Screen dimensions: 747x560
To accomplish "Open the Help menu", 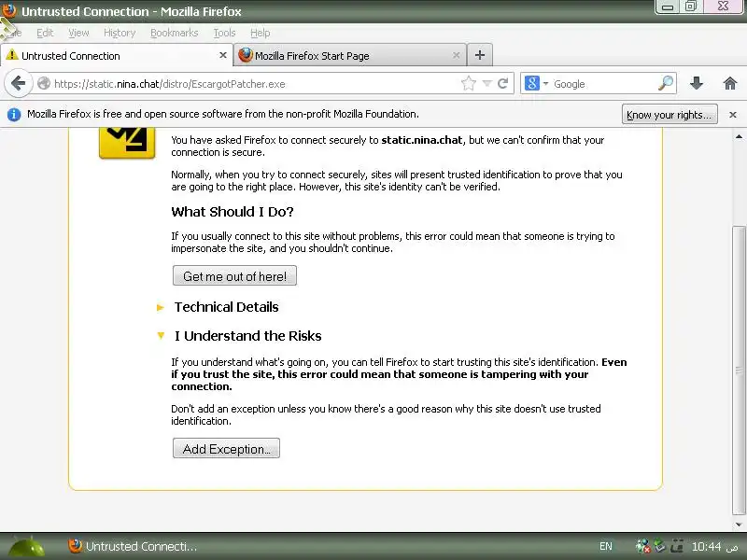I will click(x=261, y=33).
